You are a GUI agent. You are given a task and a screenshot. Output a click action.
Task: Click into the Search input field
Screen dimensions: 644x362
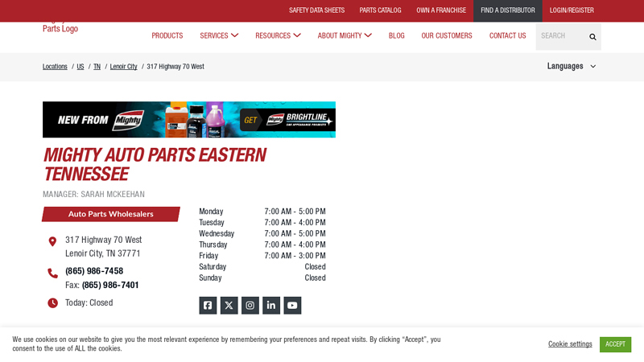pos(560,36)
